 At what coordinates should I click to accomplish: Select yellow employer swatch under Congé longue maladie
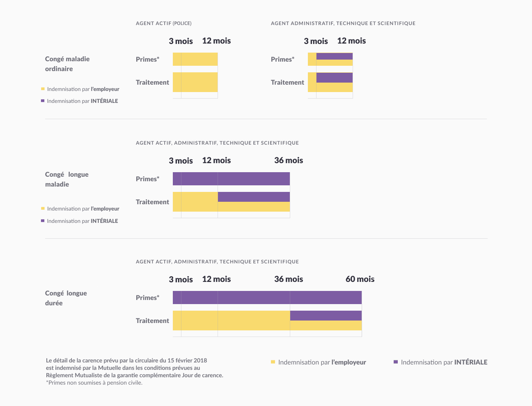[x=43, y=208]
